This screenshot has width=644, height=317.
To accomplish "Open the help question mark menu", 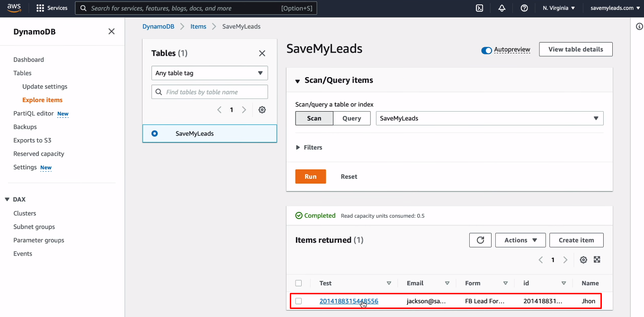I will (524, 8).
